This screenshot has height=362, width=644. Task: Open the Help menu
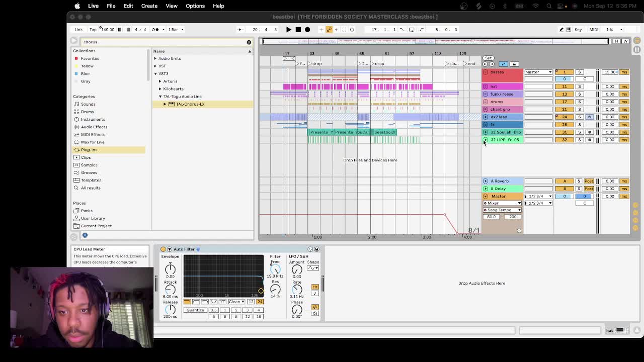pyautogui.click(x=218, y=6)
